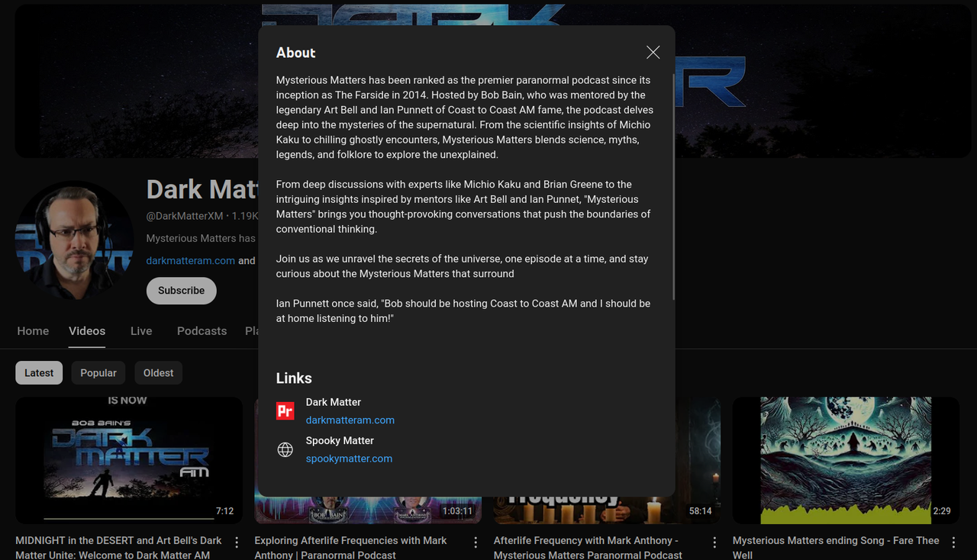Open more options for Exploring Afterlife Frequencies video
This screenshot has width=977, height=560.
(x=476, y=542)
